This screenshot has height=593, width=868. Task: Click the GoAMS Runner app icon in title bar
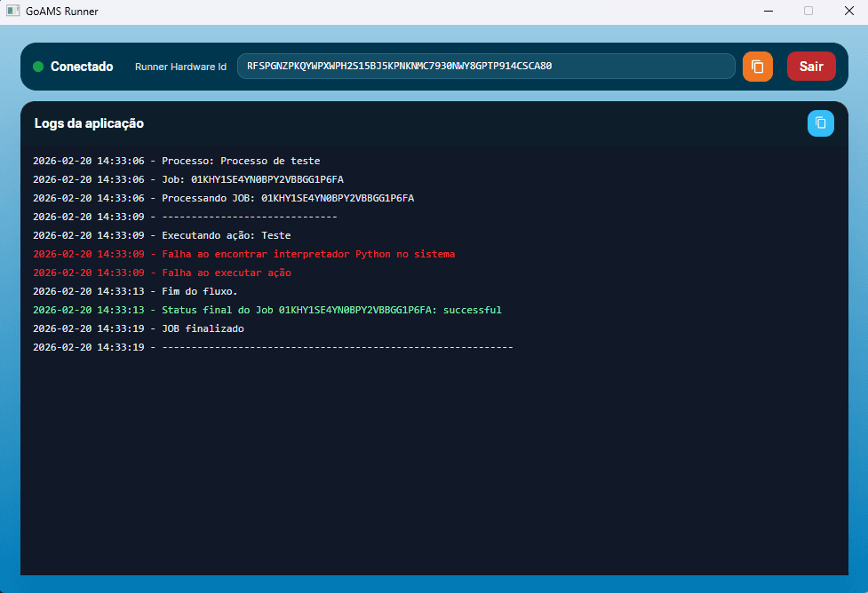point(12,11)
